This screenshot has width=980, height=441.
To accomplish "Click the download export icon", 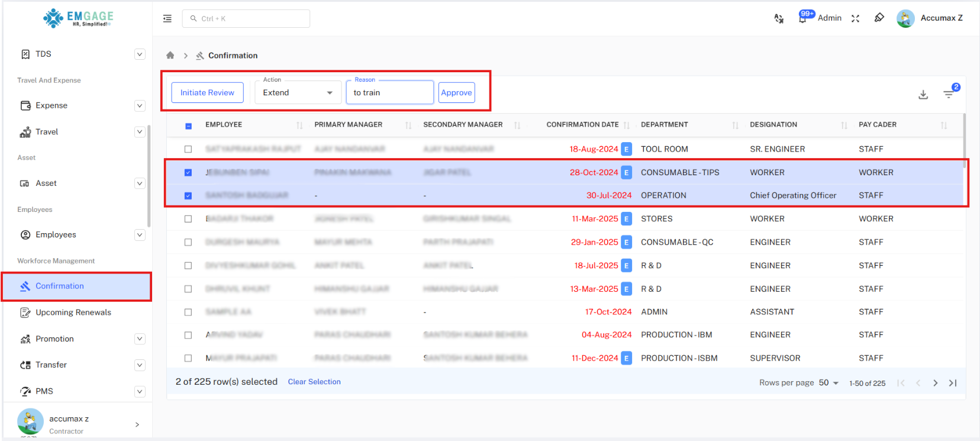I will coord(923,95).
